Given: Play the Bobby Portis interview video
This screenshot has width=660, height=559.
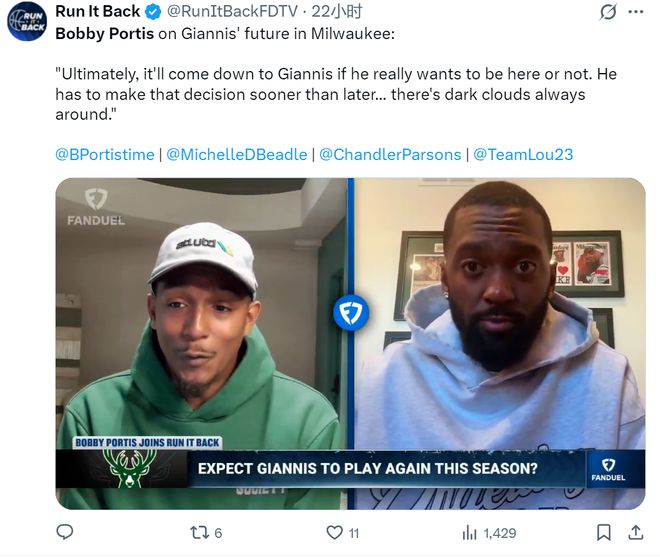Looking at the screenshot, I should [350, 343].
